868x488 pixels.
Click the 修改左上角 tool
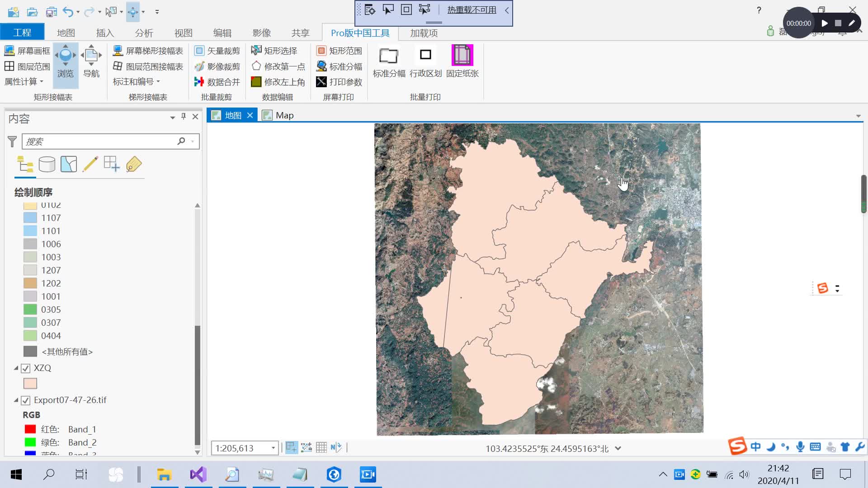[x=278, y=82]
